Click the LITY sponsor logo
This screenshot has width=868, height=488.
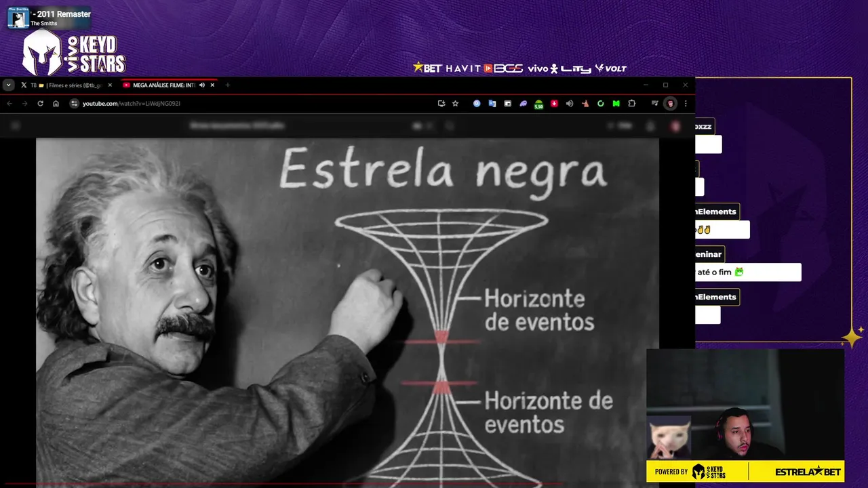click(x=576, y=68)
